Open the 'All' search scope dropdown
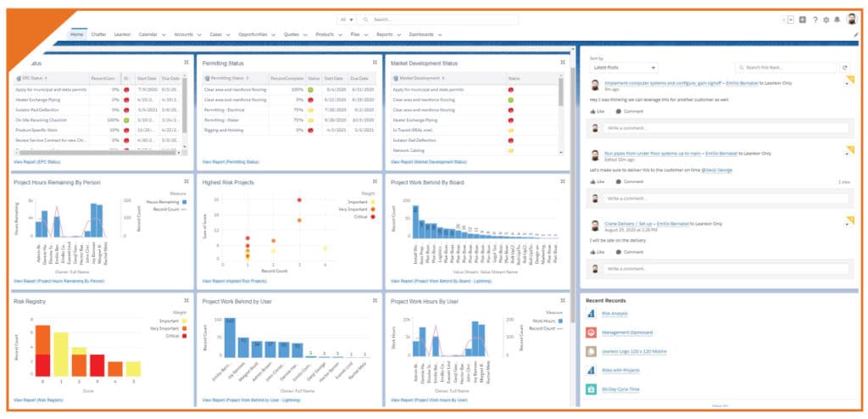 [x=347, y=20]
